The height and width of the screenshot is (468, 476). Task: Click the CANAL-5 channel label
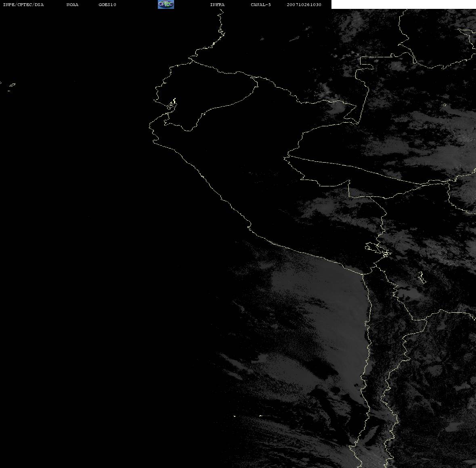point(261,4)
